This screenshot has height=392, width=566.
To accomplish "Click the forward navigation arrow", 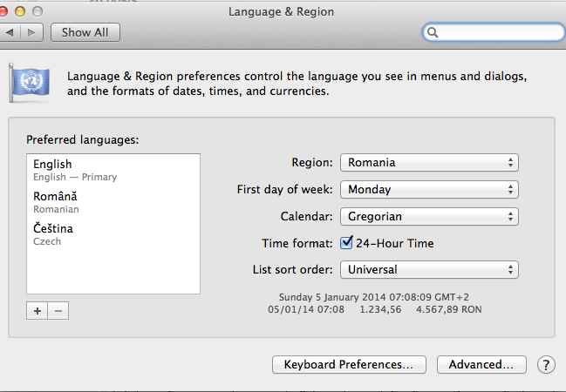I will click(32, 32).
